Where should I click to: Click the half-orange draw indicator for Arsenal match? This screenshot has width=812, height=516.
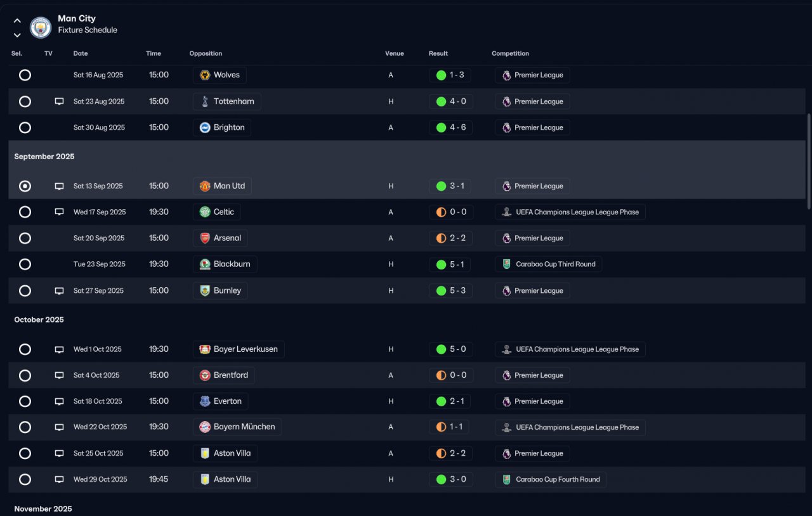[441, 238]
